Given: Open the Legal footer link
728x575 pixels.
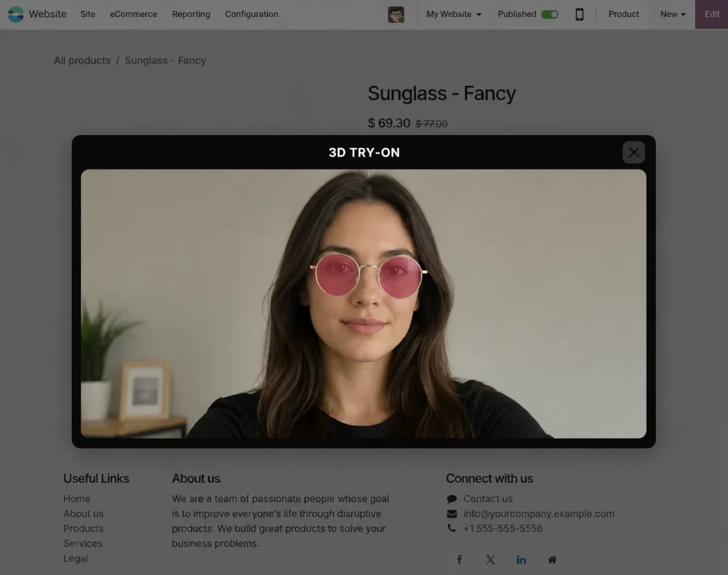Looking at the screenshot, I should point(76,559).
